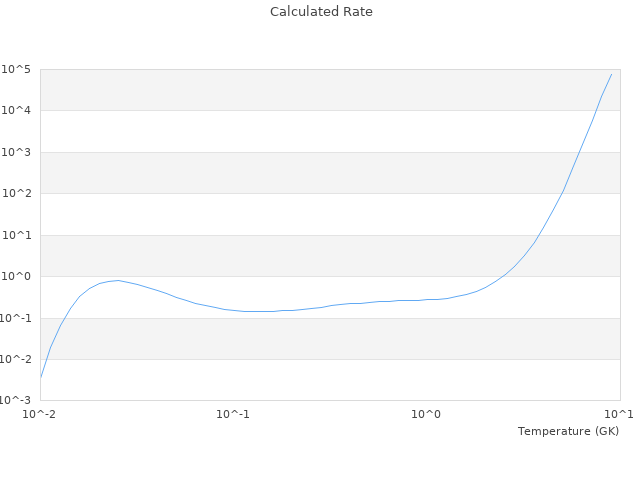640x480 pixels.
Task: Click the 10^-2 label on the x-axis
Action: tap(40, 414)
